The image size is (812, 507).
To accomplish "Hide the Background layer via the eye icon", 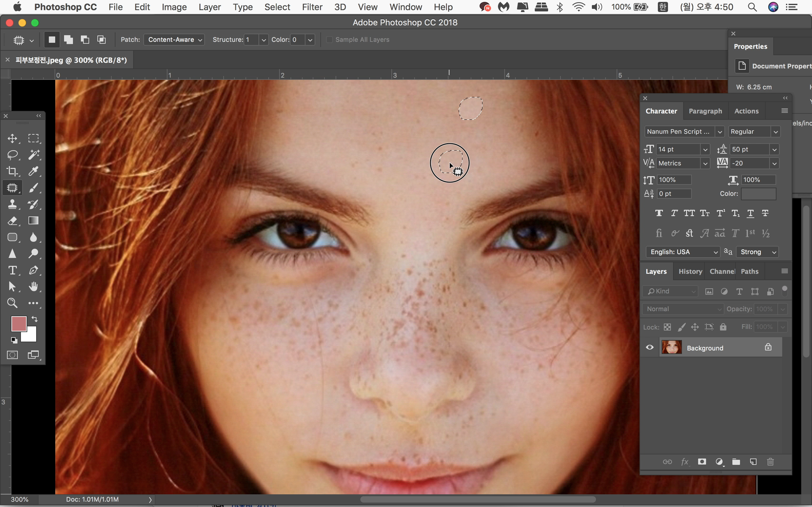I will [x=650, y=347].
